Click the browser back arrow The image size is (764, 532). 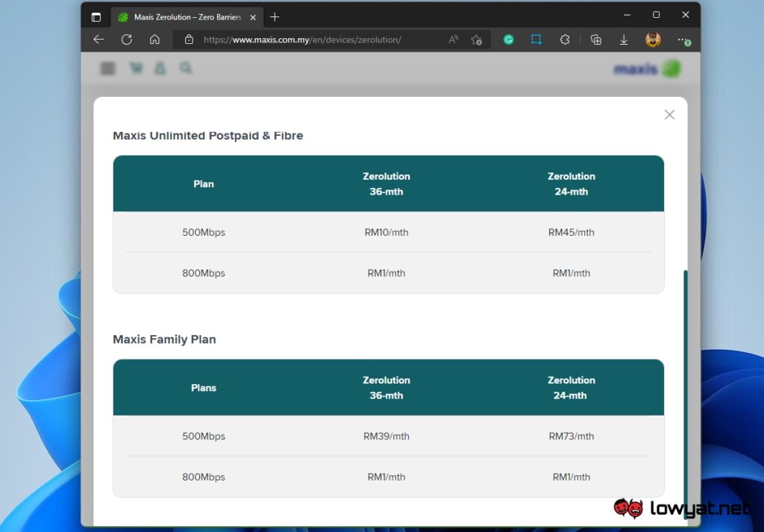[x=98, y=40]
